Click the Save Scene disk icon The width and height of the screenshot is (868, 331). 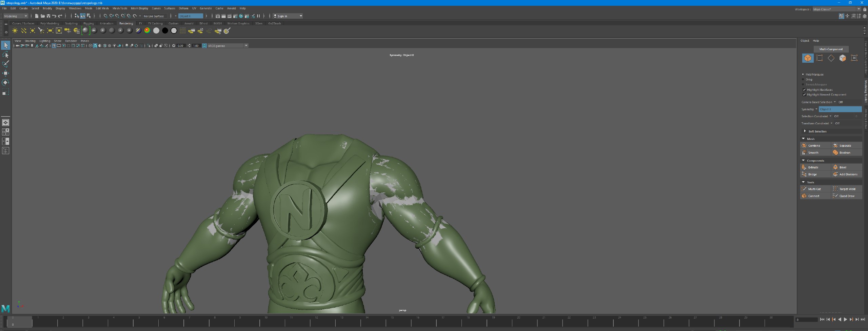pos(48,16)
